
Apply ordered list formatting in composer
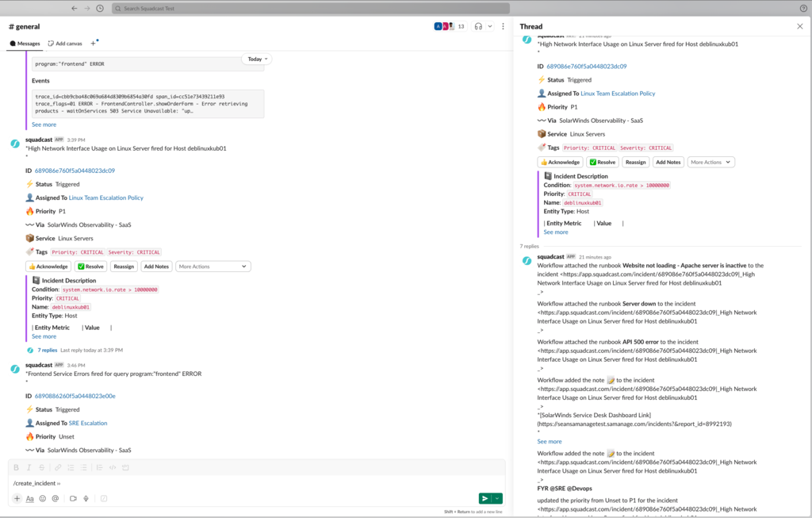coord(71,467)
